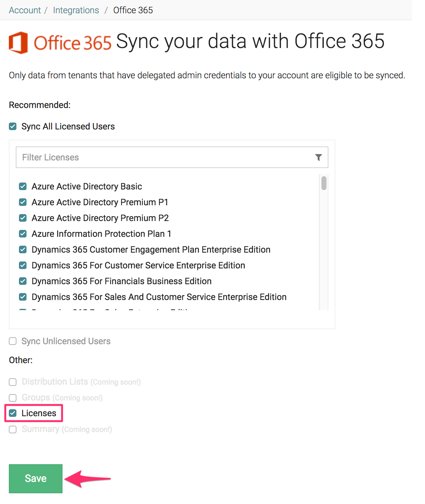
Task: Toggle Sync All Licensed Users checkbox
Action: (x=13, y=126)
